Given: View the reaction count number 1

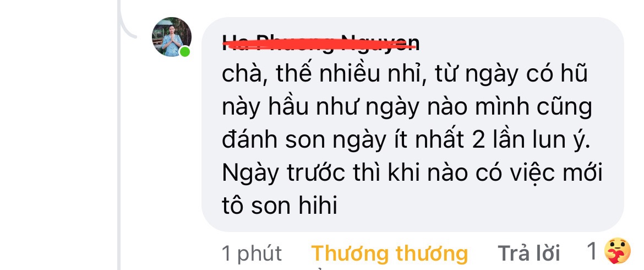Looking at the screenshot, I should (591, 251).
